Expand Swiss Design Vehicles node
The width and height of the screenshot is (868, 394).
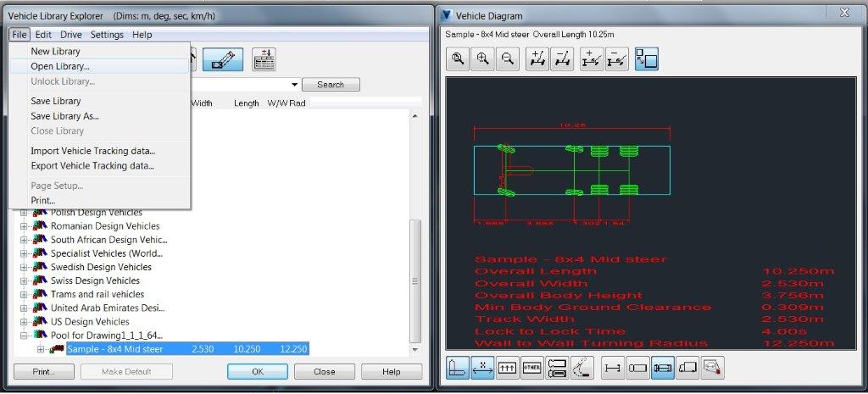pyautogui.click(x=24, y=281)
